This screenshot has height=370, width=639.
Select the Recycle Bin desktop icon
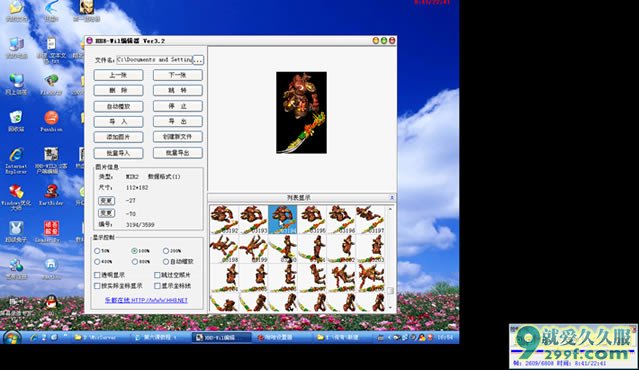(16, 117)
